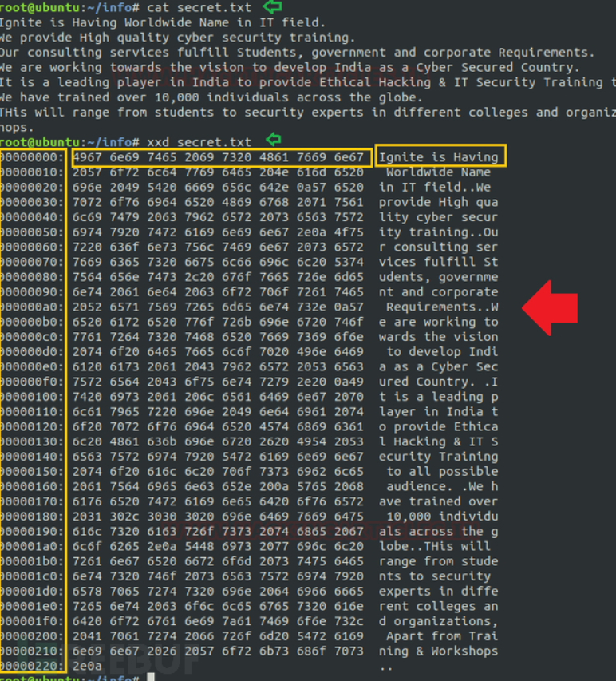
Task: Click ASCII column text "lobe..THis will"
Action: click(435, 546)
